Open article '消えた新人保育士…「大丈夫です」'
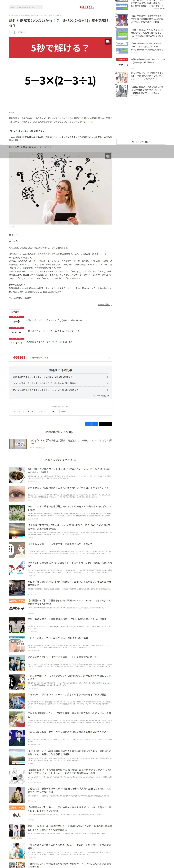This screenshot has height=868, width=174. click(x=60, y=544)
